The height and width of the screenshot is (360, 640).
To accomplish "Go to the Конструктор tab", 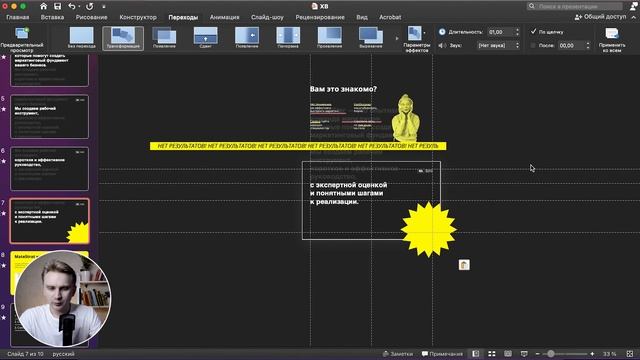I will pyautogui.click(x=138, y=17).
